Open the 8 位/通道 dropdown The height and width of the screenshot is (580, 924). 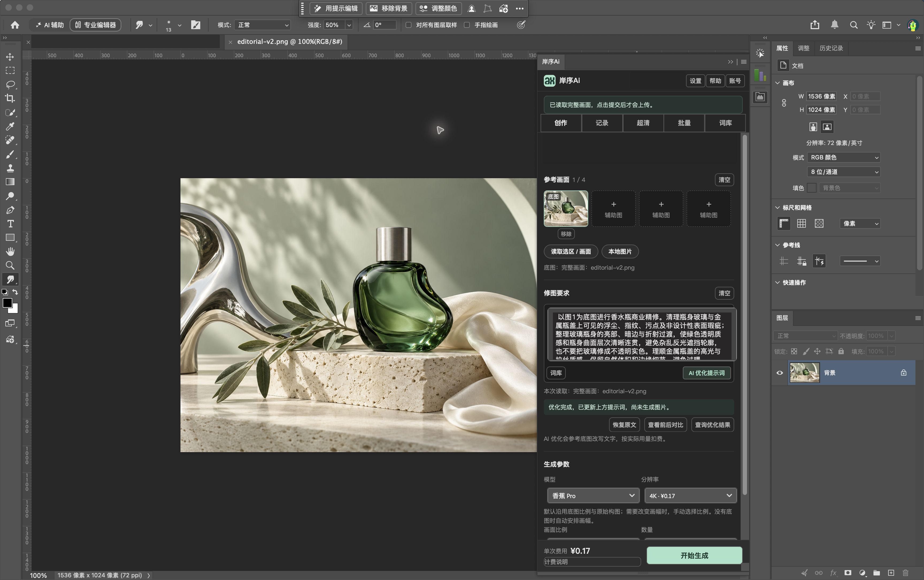(843, 172)
